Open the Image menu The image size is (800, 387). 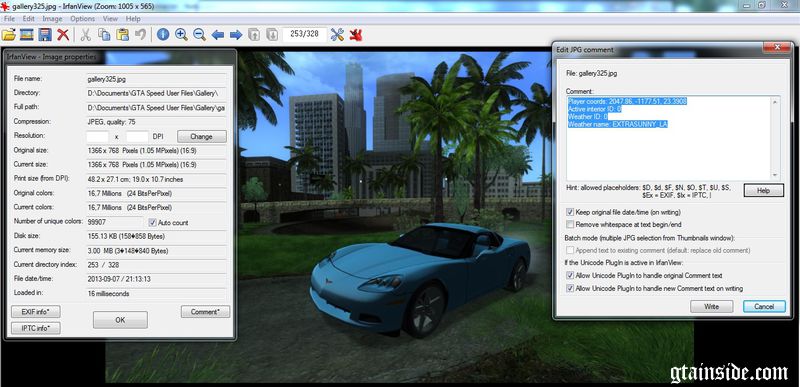tap(52, 19)
